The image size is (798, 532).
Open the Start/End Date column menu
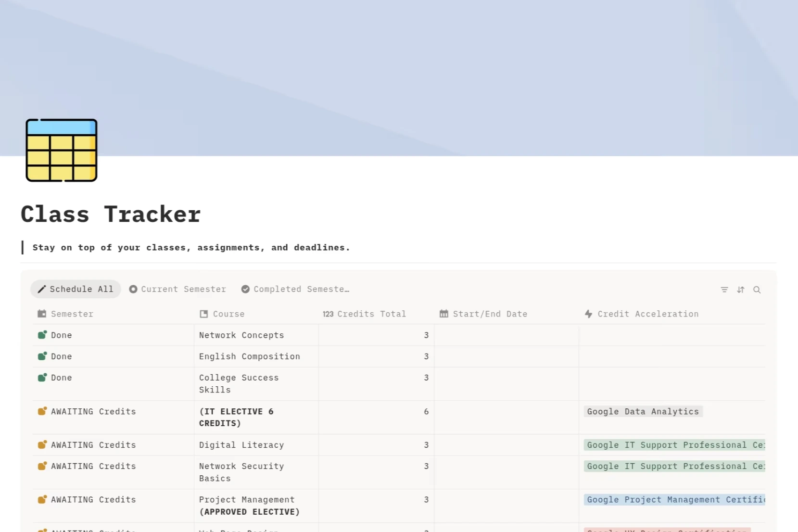(x=490, y=314)
